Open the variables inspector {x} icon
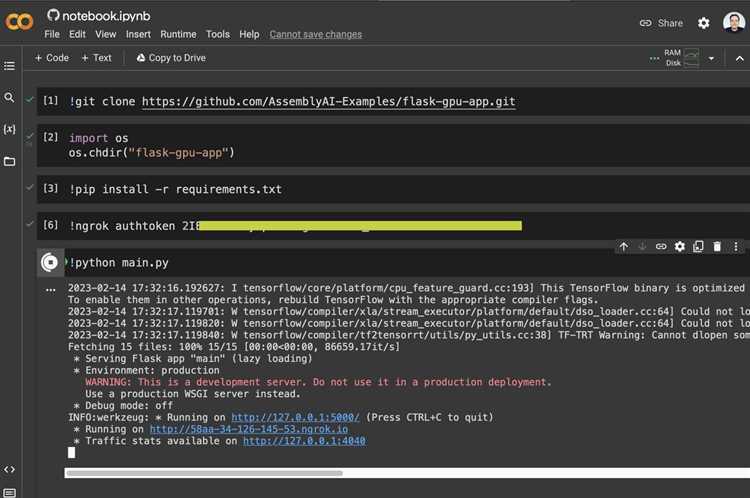 tap(9, 129)
